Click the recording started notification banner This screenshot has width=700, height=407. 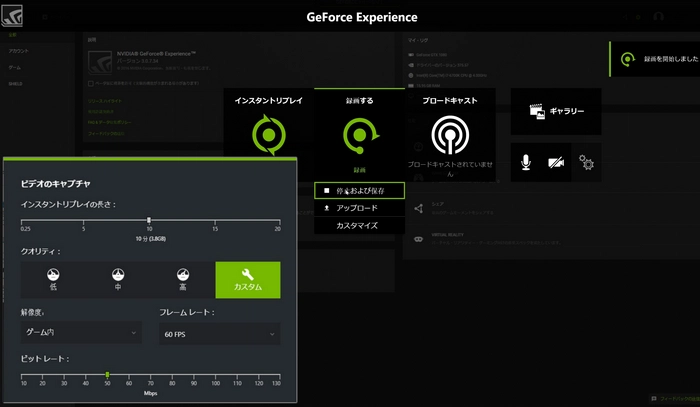point(655,59)
